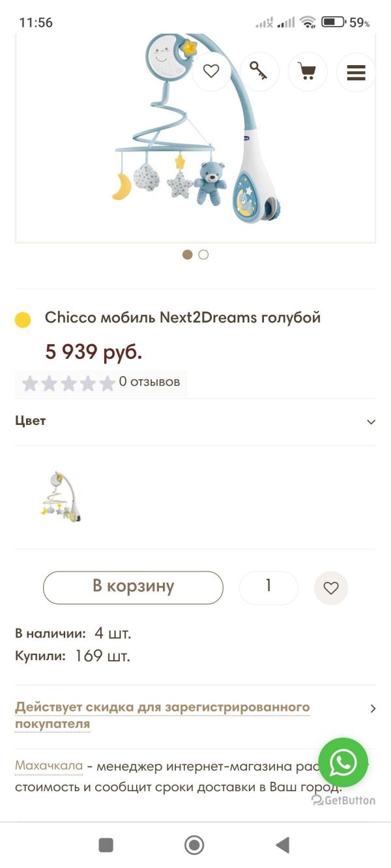Tap the В корзину button
This screenshot has width=391, height=868.
(x=133, y=587)
